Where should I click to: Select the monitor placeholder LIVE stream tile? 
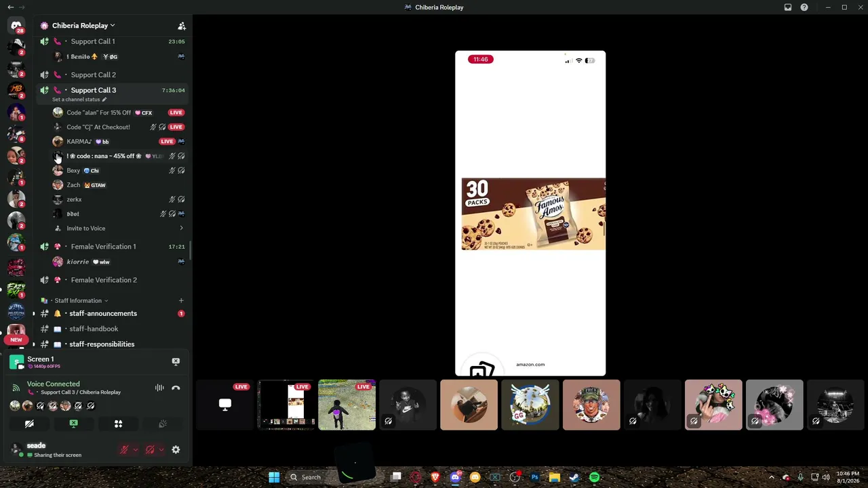[224, 405]
